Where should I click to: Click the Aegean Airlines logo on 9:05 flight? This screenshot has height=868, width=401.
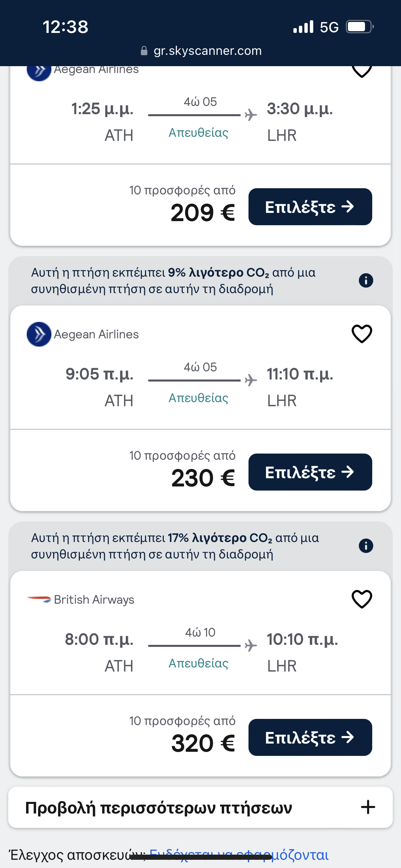(39, 334)
